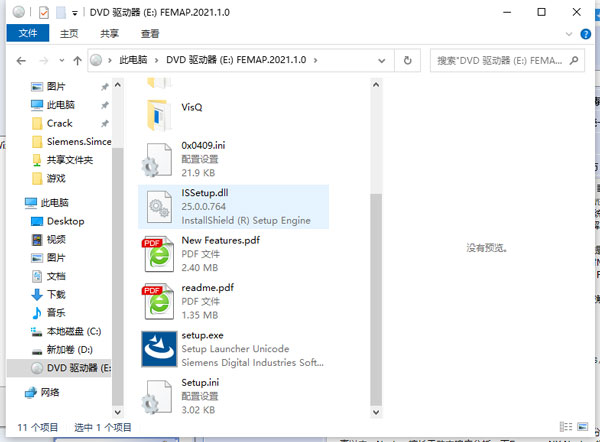Click the properties icon in quick access toolbar

click(41, 13)
